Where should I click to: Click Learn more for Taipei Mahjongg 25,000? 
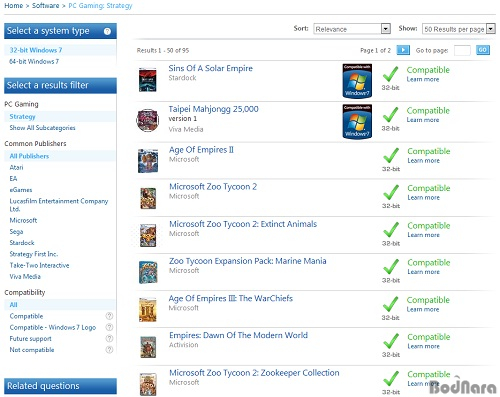pyautogui.click(x=423, y=120)
